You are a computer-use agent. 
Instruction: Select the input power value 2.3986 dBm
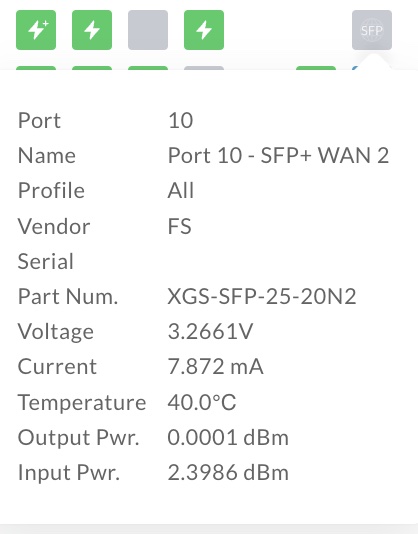228,472
